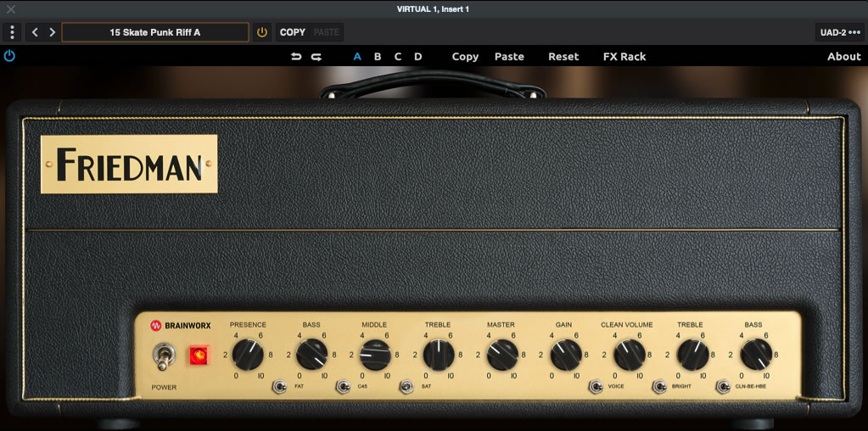Toggle the BRIGHT switch
The image size is (868, 431).
[658, 386]
